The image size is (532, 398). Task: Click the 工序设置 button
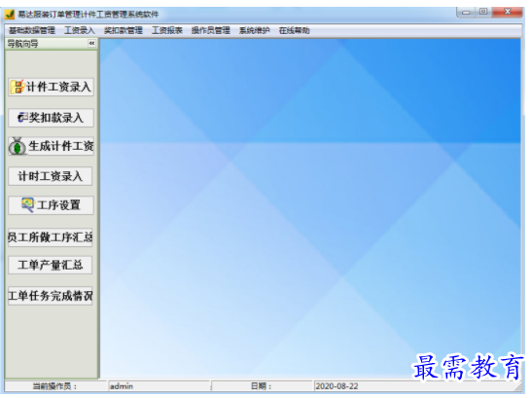tap(51, 205)
